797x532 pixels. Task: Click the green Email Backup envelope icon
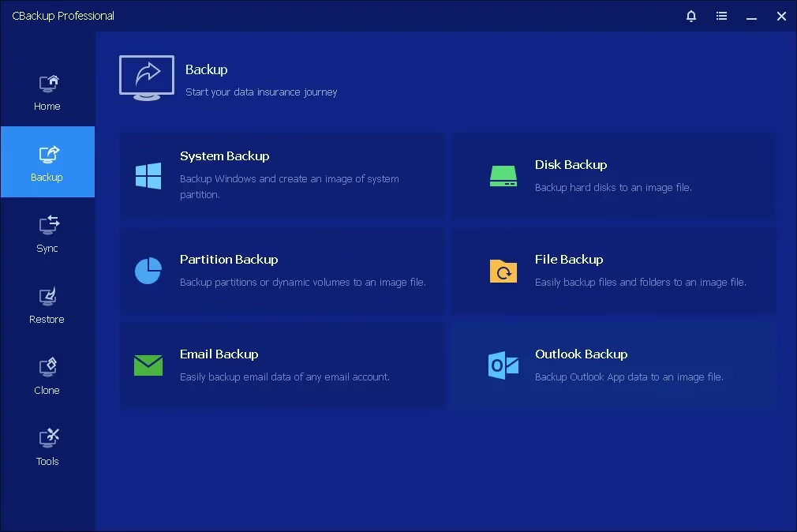pyautogui.click(x=148, y=365)
